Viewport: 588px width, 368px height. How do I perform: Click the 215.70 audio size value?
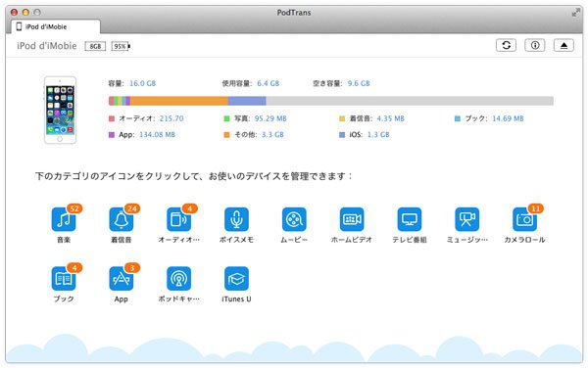click(x=171, y=118)
